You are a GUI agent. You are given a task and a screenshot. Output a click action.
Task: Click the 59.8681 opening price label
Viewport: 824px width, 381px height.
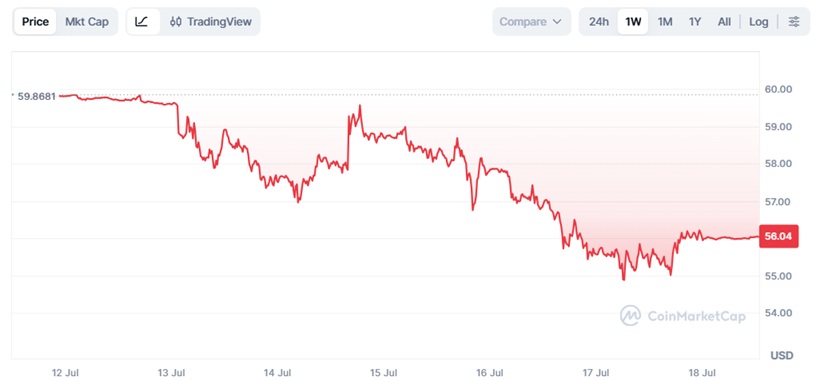coord(36,97)
